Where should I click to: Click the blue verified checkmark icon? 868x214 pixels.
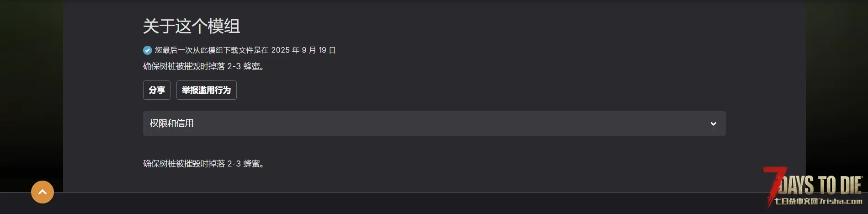coord(147,50)
